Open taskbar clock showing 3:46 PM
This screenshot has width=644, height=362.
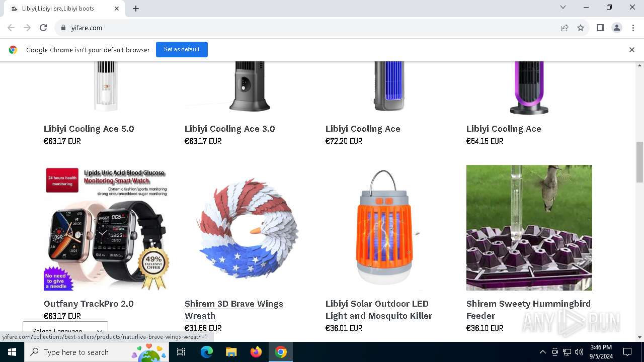pos(601,352)
